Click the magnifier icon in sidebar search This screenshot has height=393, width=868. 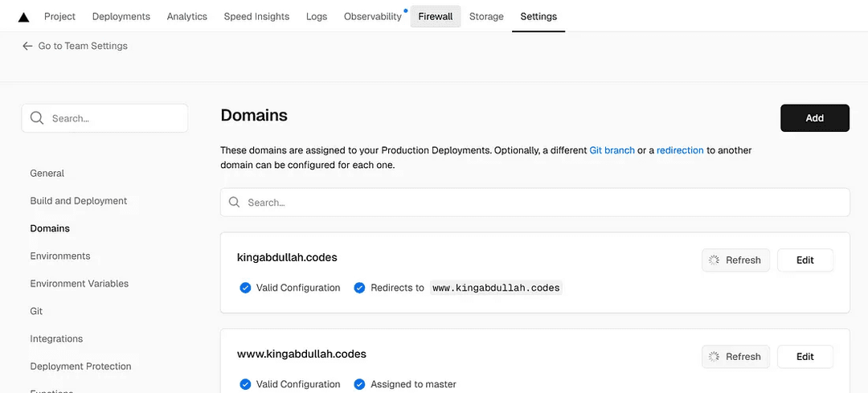(37, 118)
